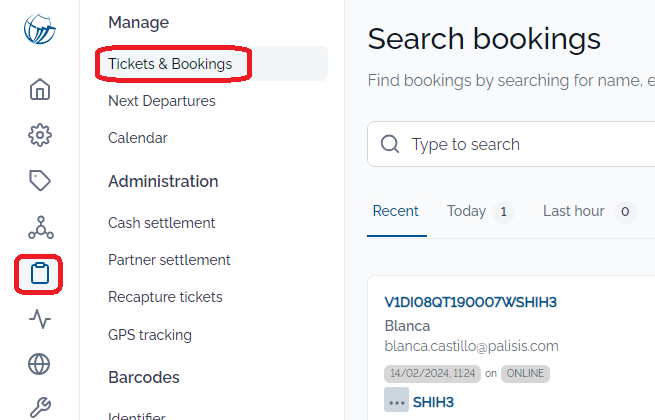Open Partner settlement page
This screenshot has width=655, height=420.
(x=169, y=260)
